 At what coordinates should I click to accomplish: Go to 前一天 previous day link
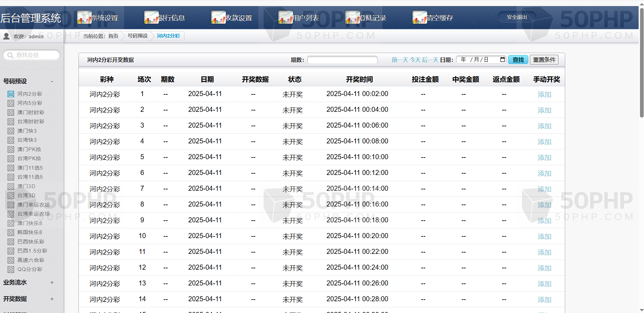click(x=400, y=60)
